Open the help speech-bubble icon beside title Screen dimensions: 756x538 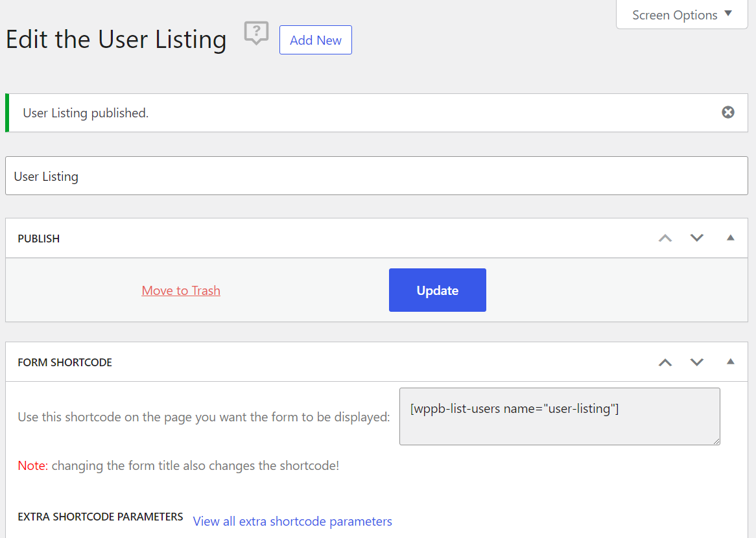(256, 33)
